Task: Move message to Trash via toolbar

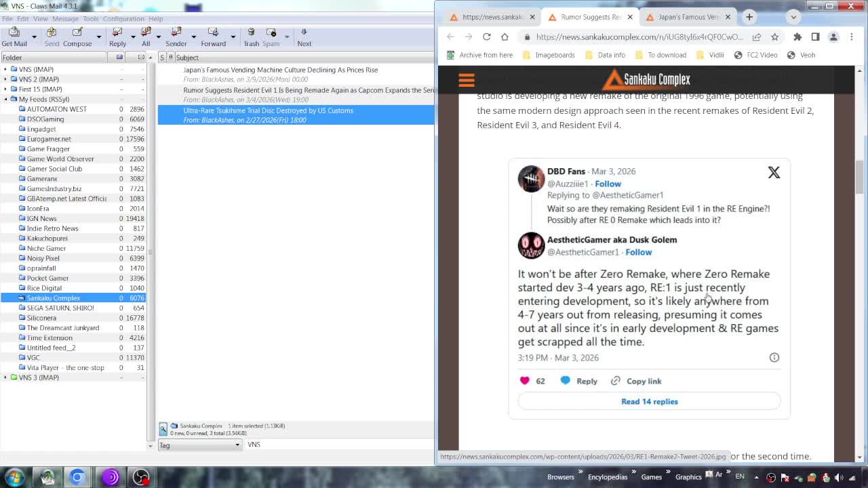Action: click(x=251, y=37)
